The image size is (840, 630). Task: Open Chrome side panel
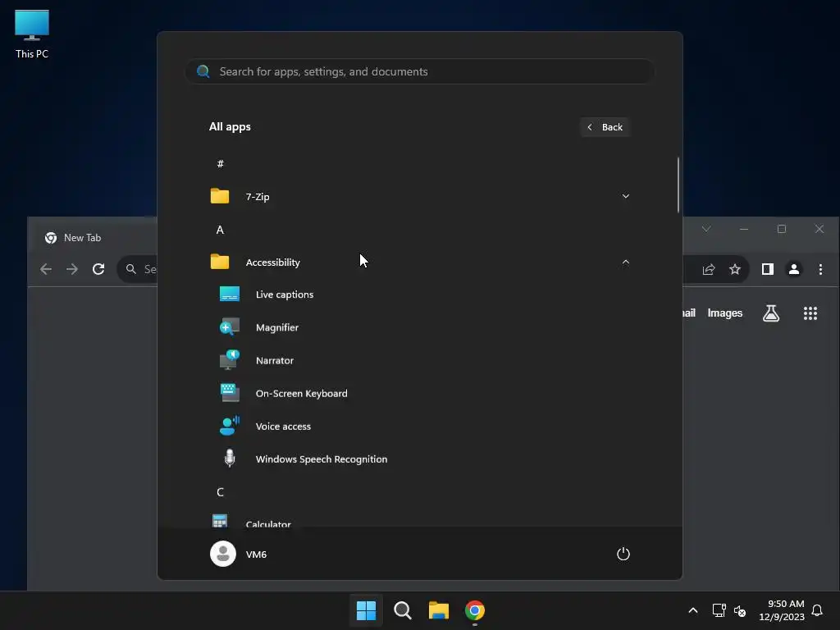[x=767, y=269]
